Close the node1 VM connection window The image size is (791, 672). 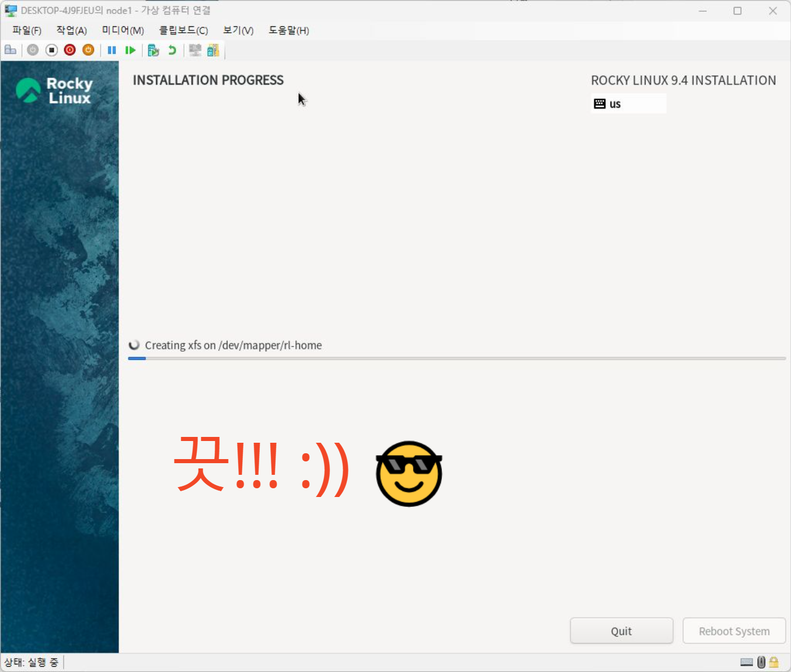click(773, 10)
